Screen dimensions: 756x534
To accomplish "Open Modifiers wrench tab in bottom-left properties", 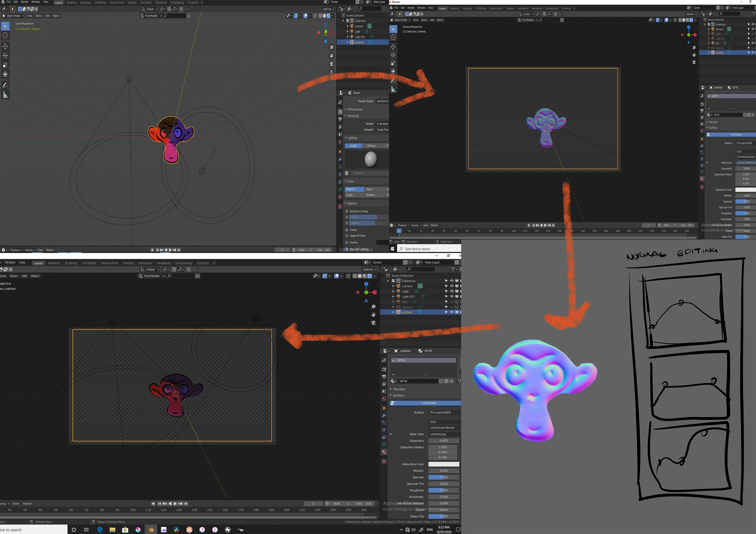I will pos(384,416).
